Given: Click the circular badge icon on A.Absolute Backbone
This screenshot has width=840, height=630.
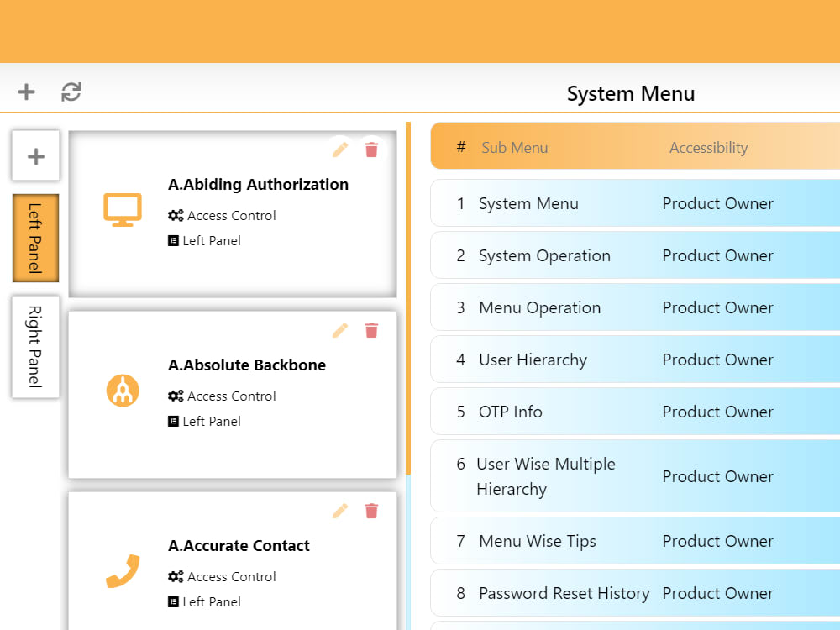Looking at the screenshot, I should pos(122,390).
